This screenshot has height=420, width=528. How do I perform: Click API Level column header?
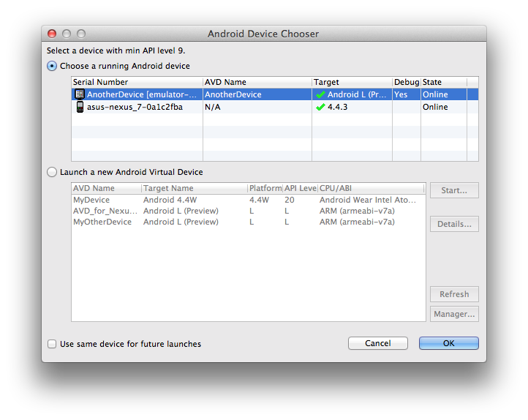(x=300, y=188)
